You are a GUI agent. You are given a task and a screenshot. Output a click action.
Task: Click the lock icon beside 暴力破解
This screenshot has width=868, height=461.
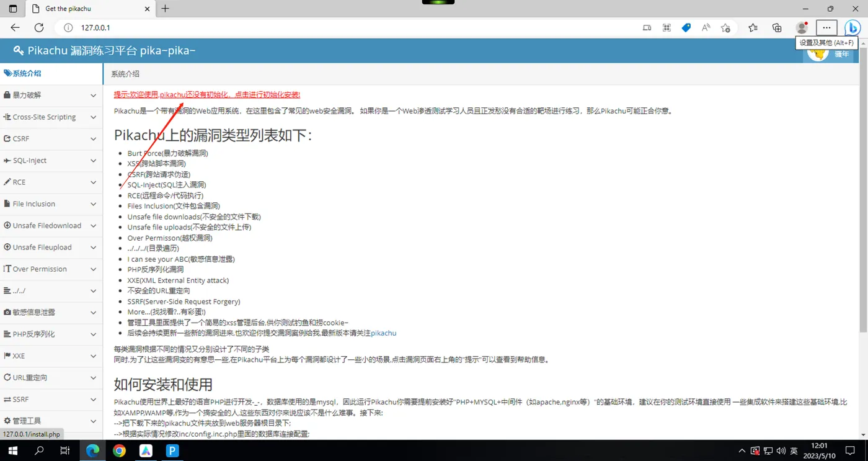[x=7, y=95]
